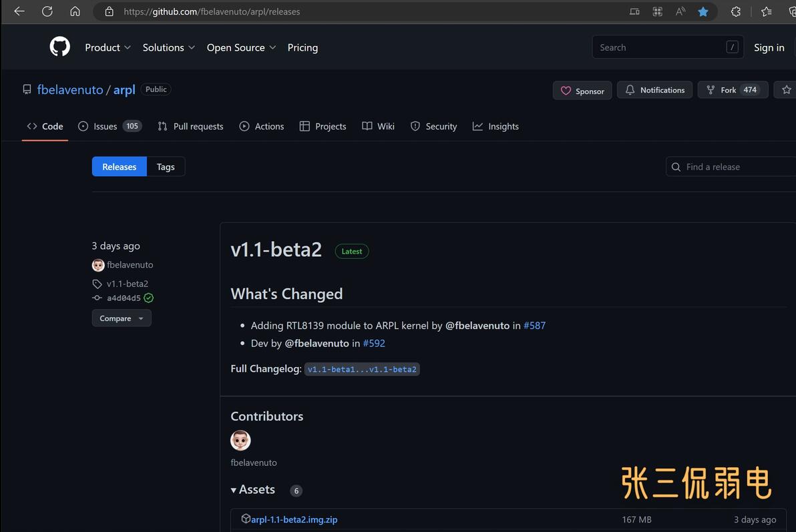Click the favorites star in address bar
The height and width of the screenshot is (532, 796).
(703, 11)
